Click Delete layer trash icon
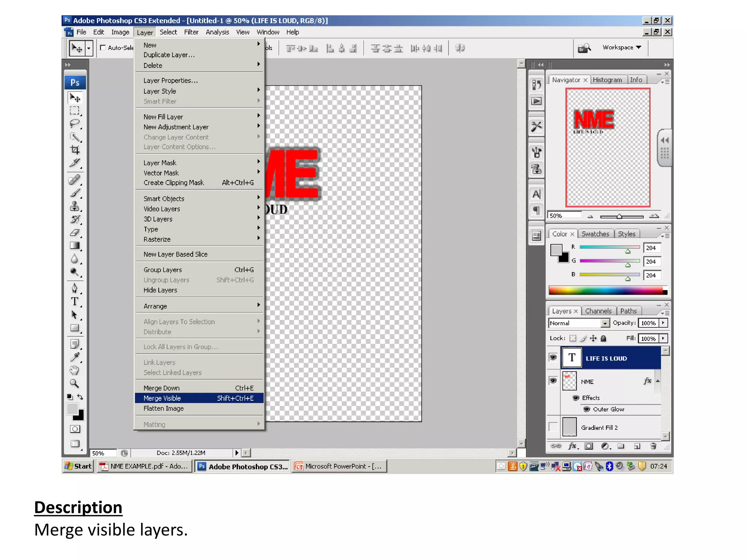The width and height of the screenshot is (747, 560). coord(653,446)
